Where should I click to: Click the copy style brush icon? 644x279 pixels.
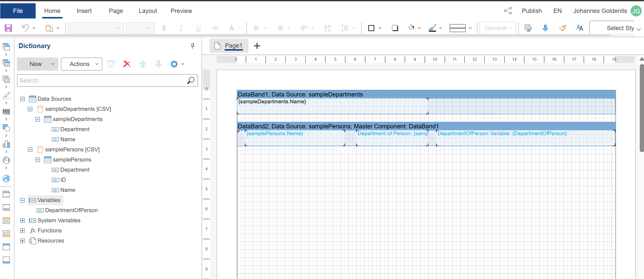(563, 28)
